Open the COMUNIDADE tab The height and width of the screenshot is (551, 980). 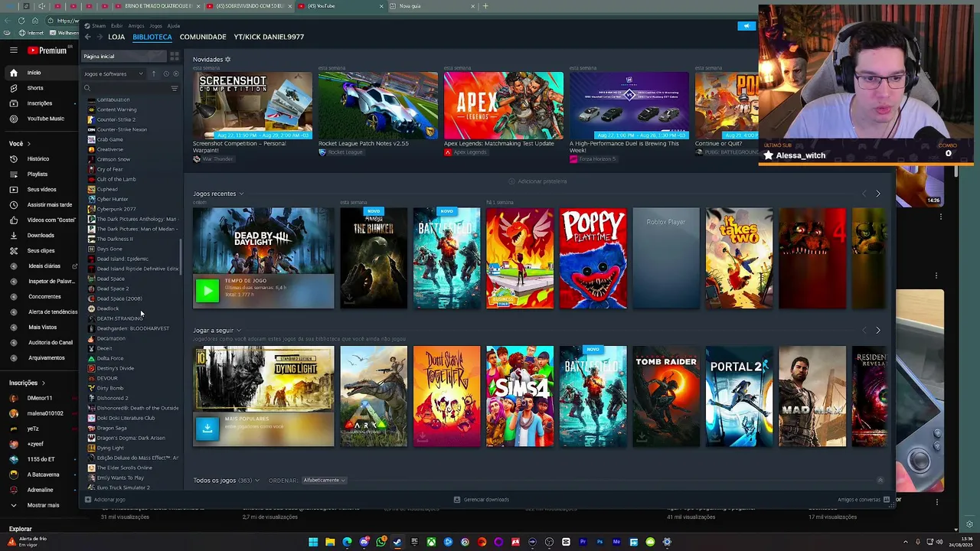click(203, 37)
